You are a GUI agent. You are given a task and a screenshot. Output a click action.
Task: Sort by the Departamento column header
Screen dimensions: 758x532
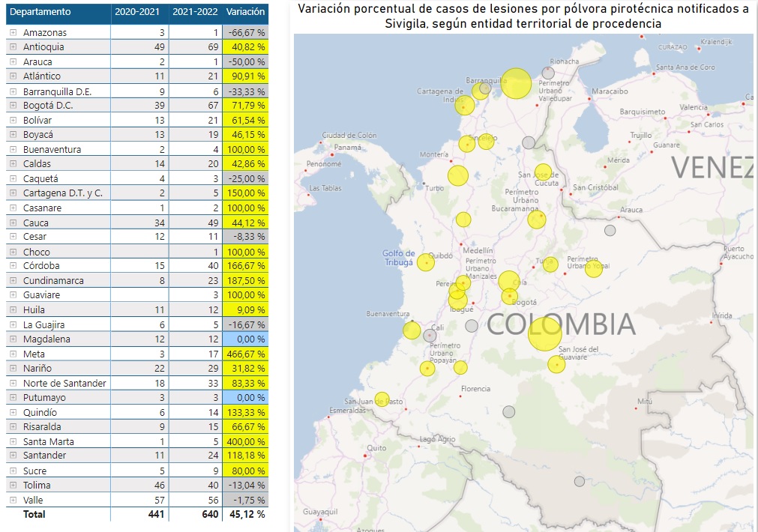tap(41, 12)
